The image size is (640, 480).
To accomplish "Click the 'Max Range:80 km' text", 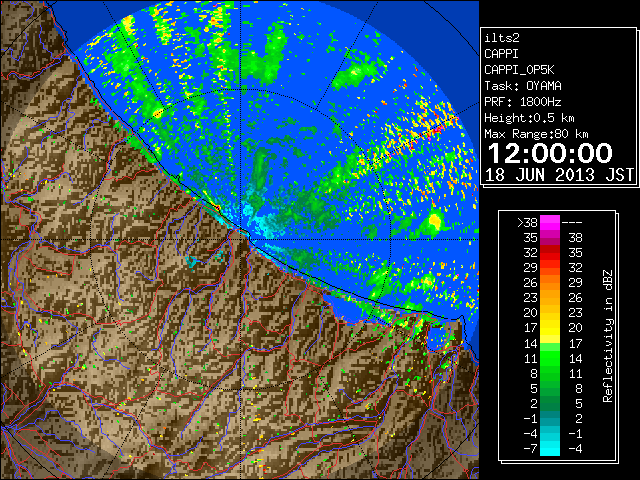I will point(536,134).
